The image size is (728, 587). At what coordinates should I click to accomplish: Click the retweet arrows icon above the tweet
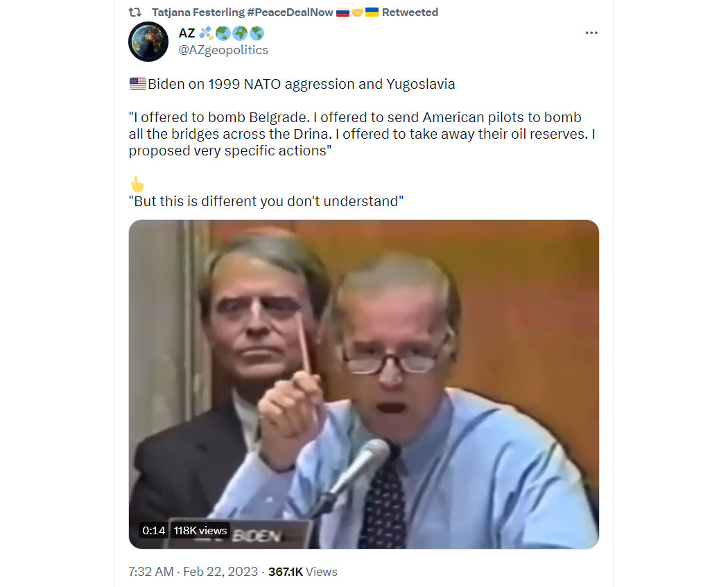135,12
